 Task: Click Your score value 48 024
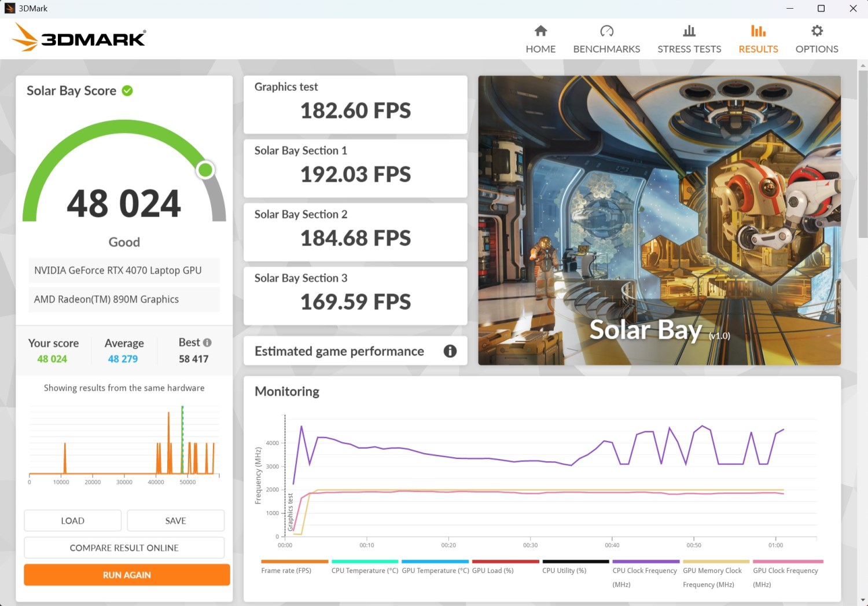(x=52, y=359)
